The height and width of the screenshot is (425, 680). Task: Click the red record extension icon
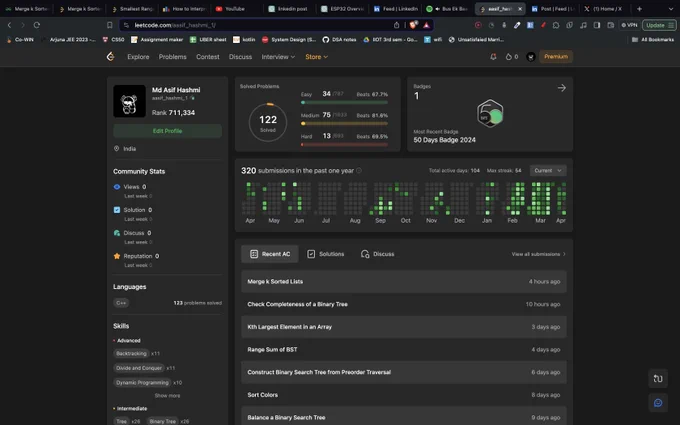coord(478,25)
